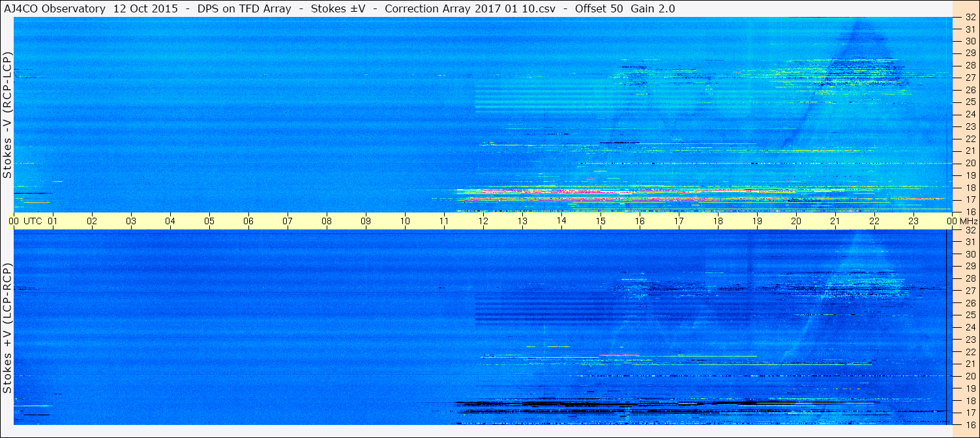980x438 pixels.
Task: Select the 13 hour tick on UTC axis
Action: [522, 221]
